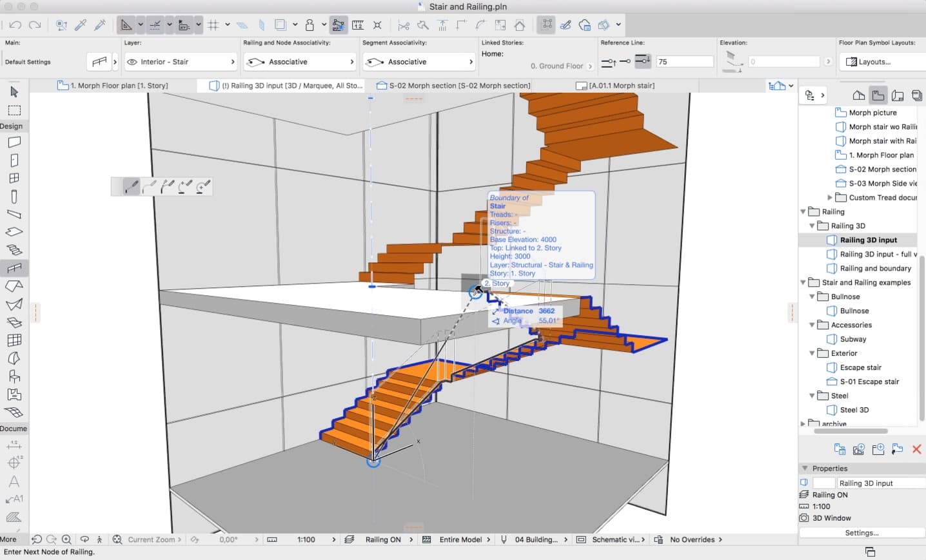Choose the straight segment pet palette option
This screenshot has width=926, height=560.
(131, 186)
